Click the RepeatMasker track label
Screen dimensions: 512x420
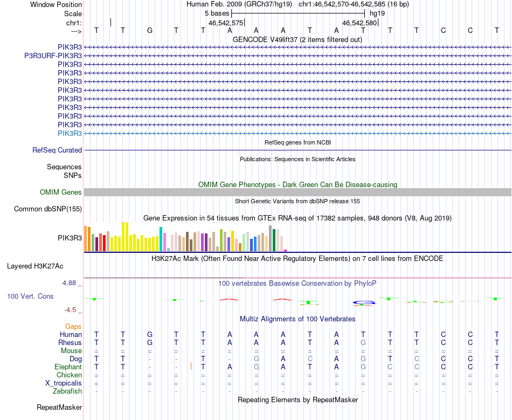point(59,408)
